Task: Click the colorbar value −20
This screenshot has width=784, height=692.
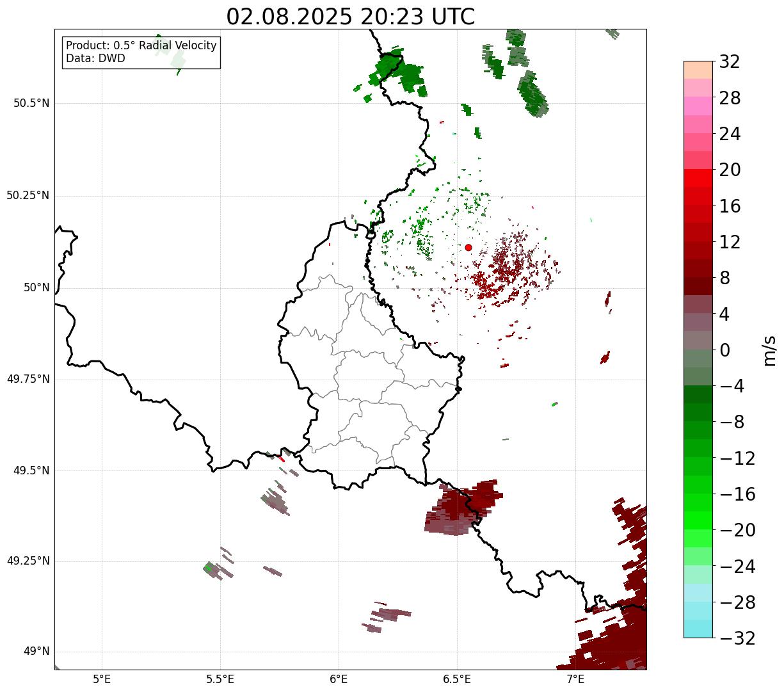Action: [x=737, y=530]
